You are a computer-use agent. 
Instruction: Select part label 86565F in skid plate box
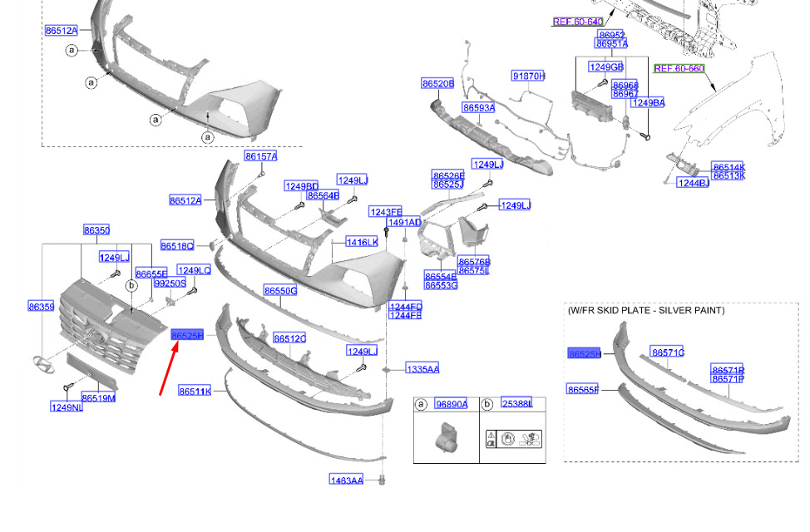(x=583, y=389)
